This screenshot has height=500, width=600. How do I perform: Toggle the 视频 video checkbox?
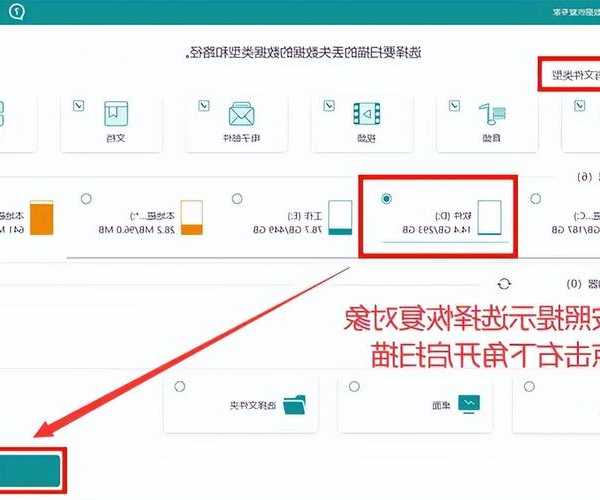(x=327, y=102)
